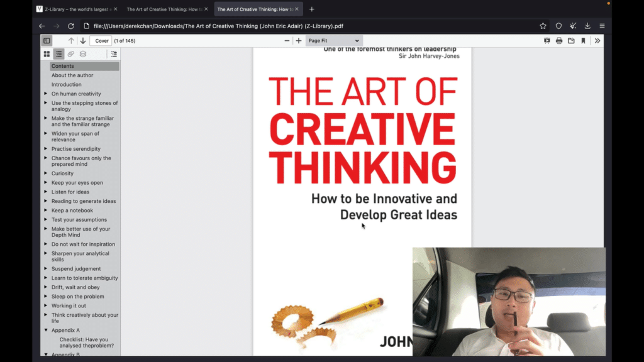Show the document outline view
The width and height of the screenshot is (644, 362).
coord(58,54)
